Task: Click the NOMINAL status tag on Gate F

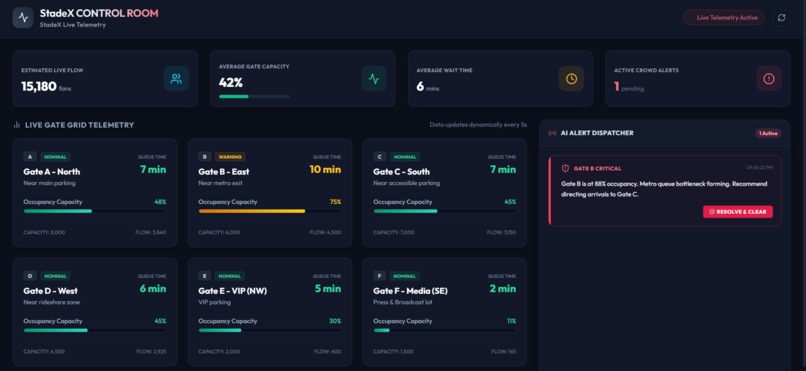Action: pyautogui.click(x=405, y=276)
